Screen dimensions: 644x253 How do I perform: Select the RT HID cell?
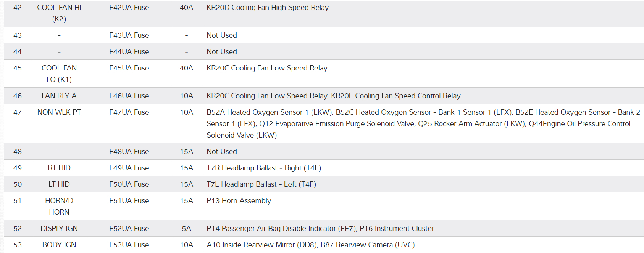[x=59, y=168]
